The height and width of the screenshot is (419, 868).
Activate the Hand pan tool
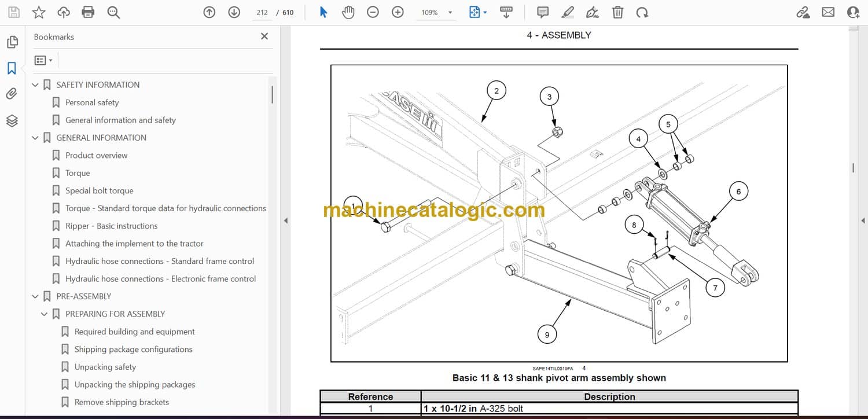pyautogui.click(x=348, y=12)
